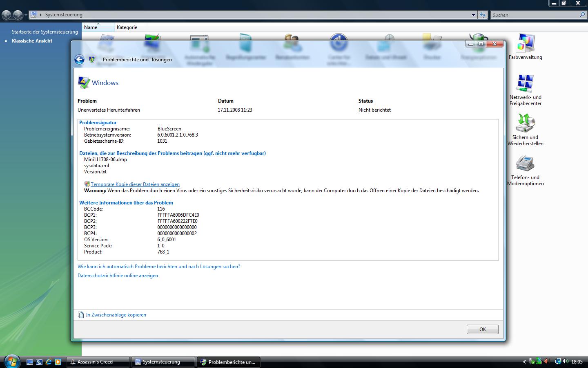Click the Systemsteuerung address bar path

tap(64, 15)
